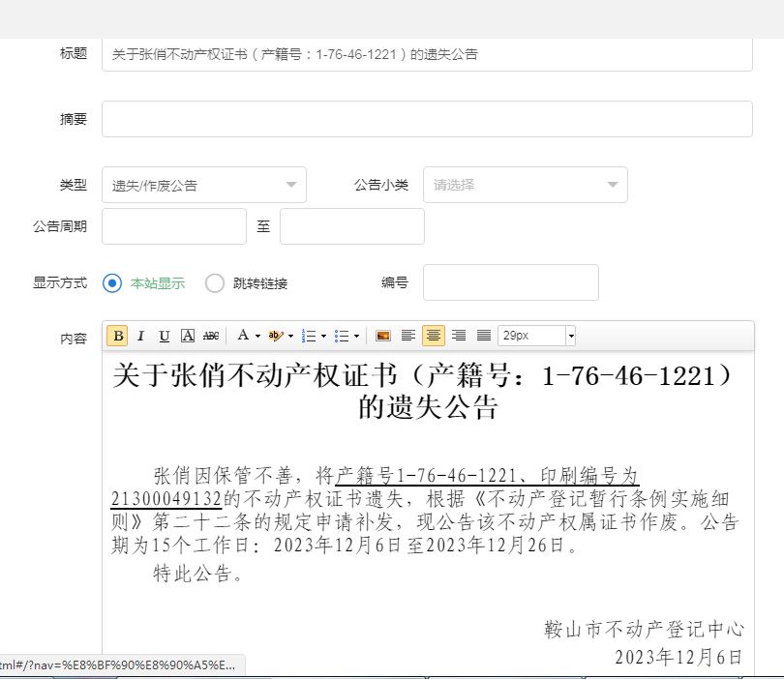Align text to the right

coord(459,336)
